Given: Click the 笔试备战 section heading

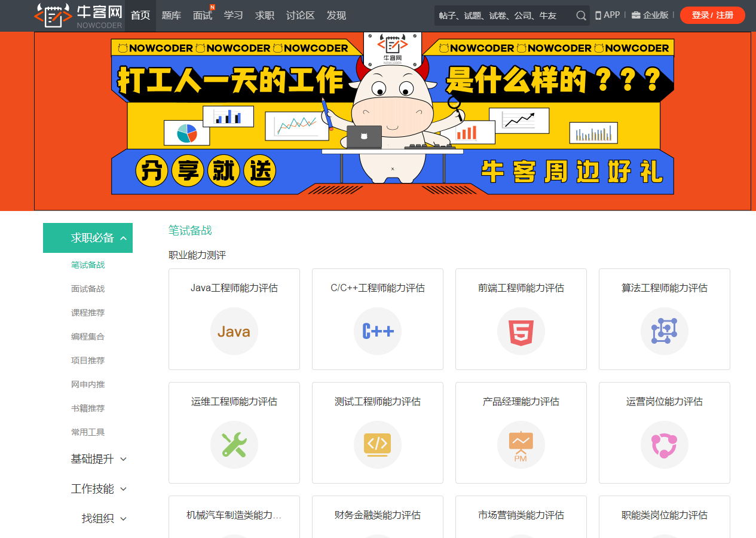Looking at the screenshot, I should 190,231.
